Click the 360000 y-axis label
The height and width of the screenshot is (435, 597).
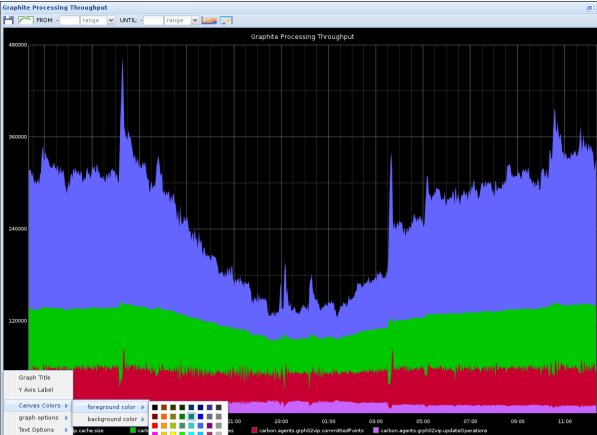tap(18, 137)
